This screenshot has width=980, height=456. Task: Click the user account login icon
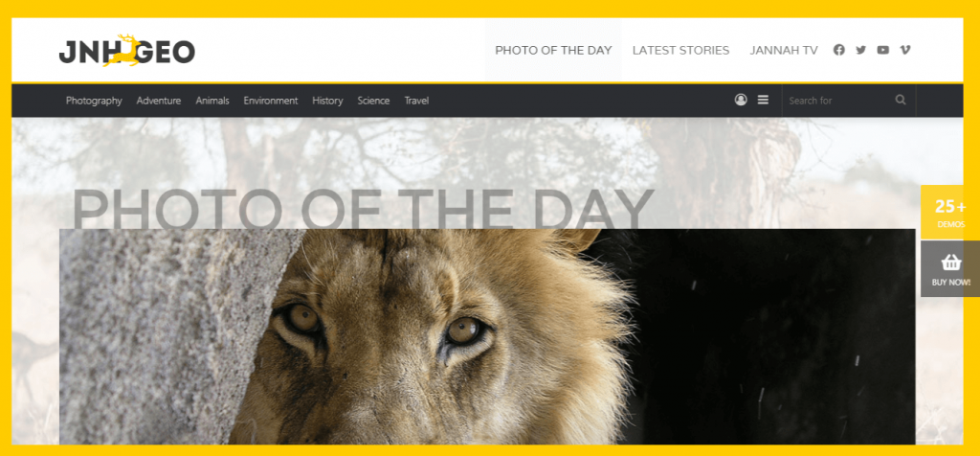pos(741,100)
